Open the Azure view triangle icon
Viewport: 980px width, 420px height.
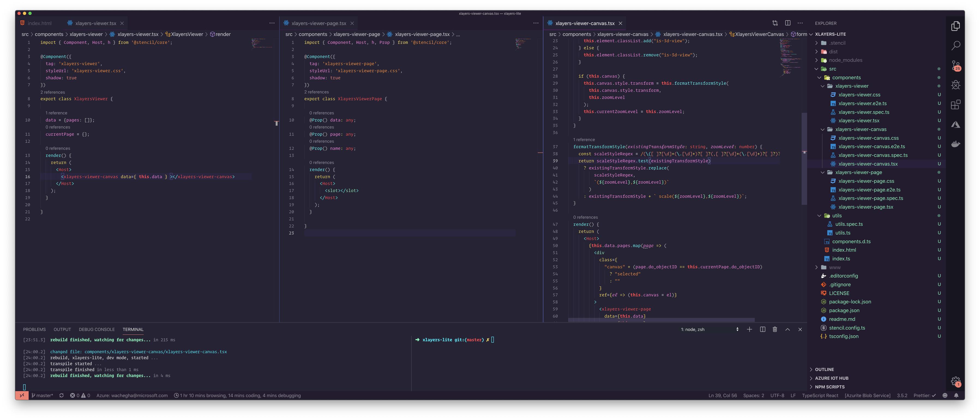click(955, 124)
